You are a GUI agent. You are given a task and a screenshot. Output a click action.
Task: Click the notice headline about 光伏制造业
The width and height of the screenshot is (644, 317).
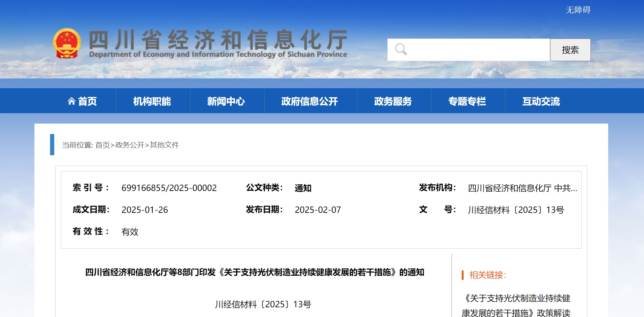(255, 272)
